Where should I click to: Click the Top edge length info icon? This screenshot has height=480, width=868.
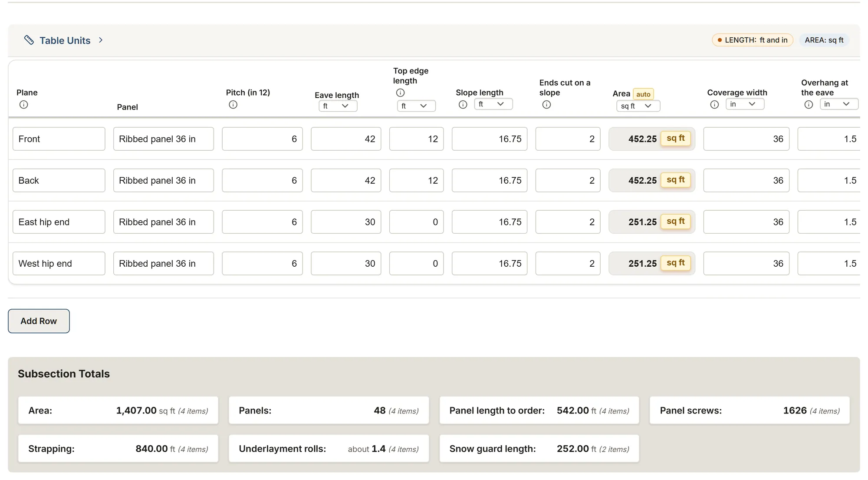401,93
